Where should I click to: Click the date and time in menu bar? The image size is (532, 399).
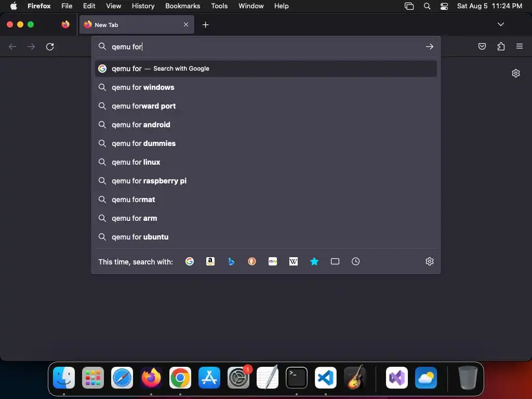pos(489,6)
